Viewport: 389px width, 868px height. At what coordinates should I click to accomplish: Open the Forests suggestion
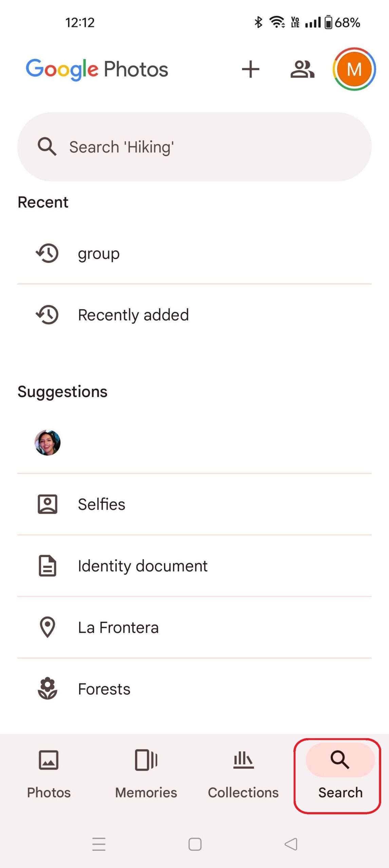pos(104,689)
